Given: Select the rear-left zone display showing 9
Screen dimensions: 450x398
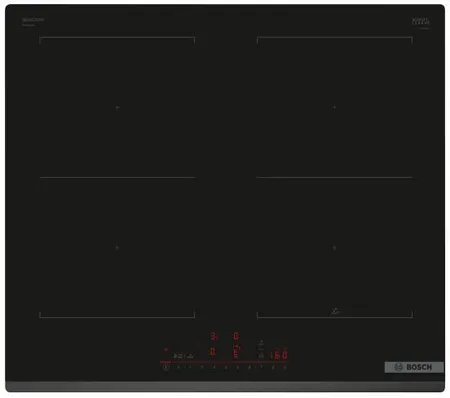Looking at the screenshot, I should point(214,336).
